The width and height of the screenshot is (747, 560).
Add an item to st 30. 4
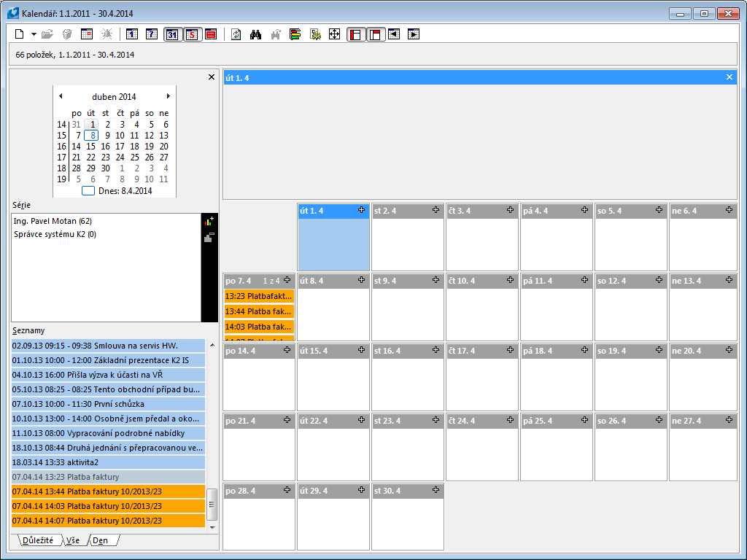tap(436, 490)
